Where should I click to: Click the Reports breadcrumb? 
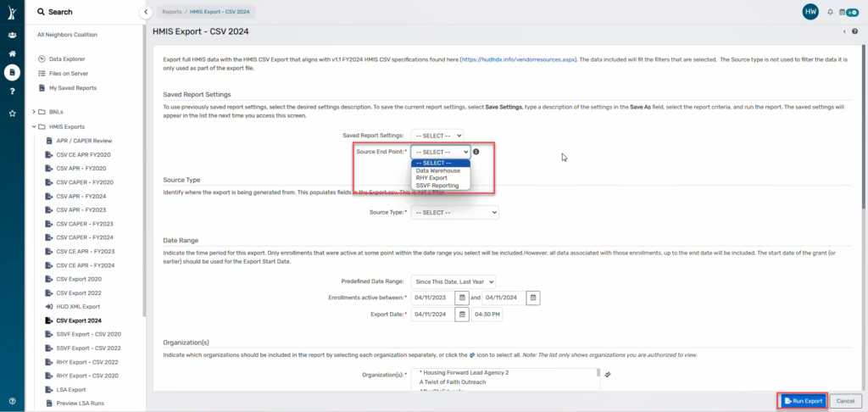(x=171, y=12)
